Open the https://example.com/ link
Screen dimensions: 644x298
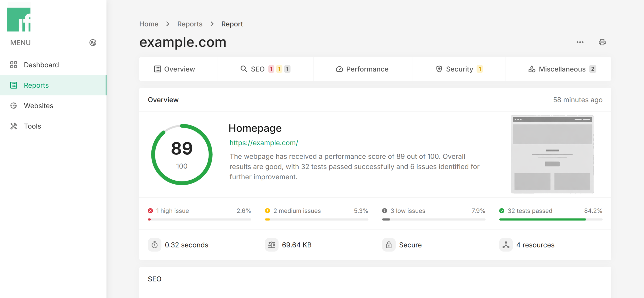coord(263,143)
